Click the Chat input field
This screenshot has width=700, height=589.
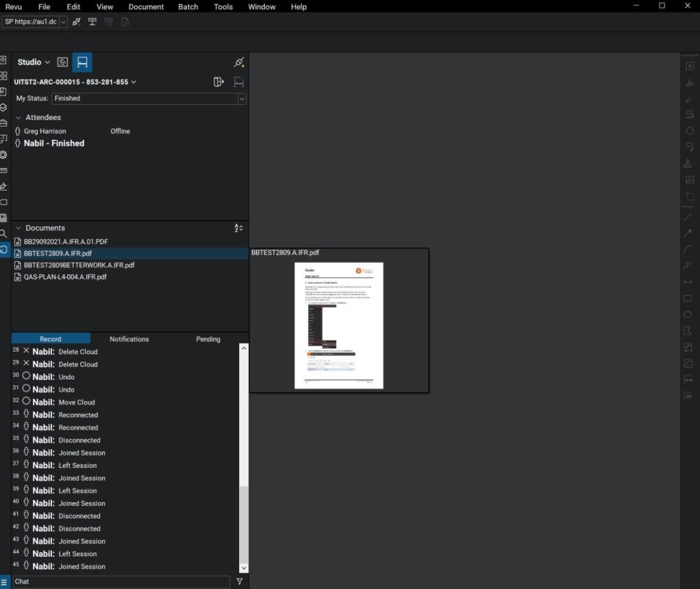click(x=121, y=581)
